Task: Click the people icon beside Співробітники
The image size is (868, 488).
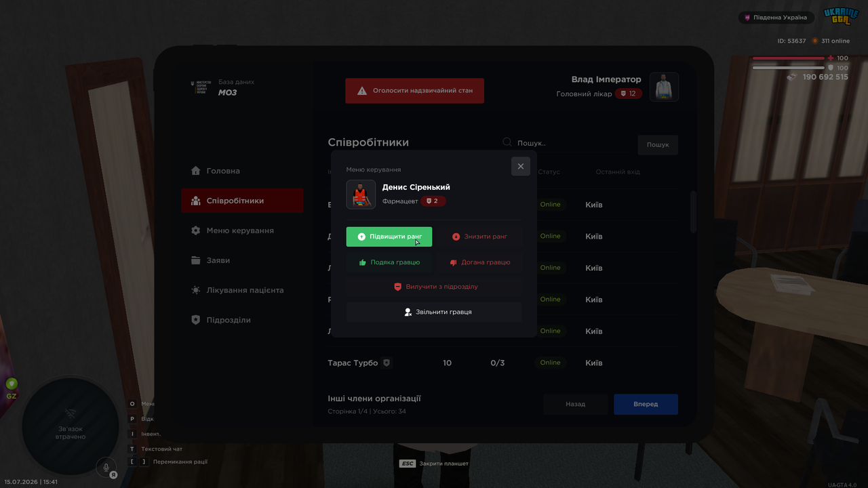Action: (x=196, y=201)
